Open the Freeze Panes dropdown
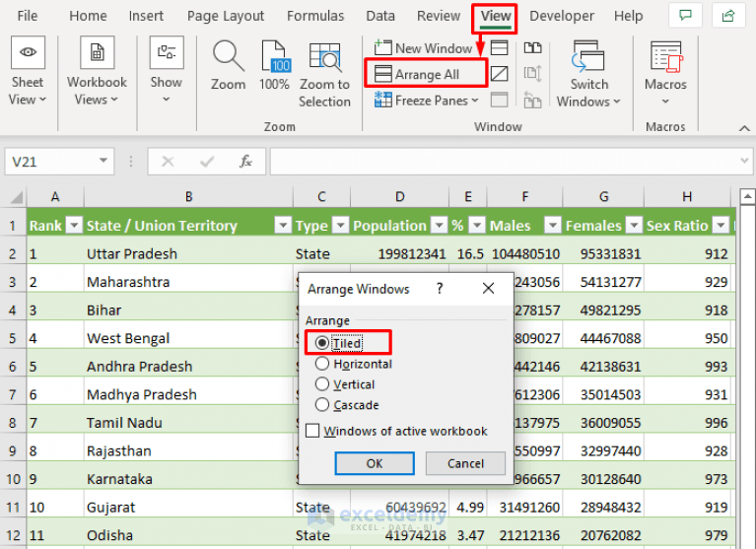The width and height of the screenshot is (756, 549). (426, 101)
